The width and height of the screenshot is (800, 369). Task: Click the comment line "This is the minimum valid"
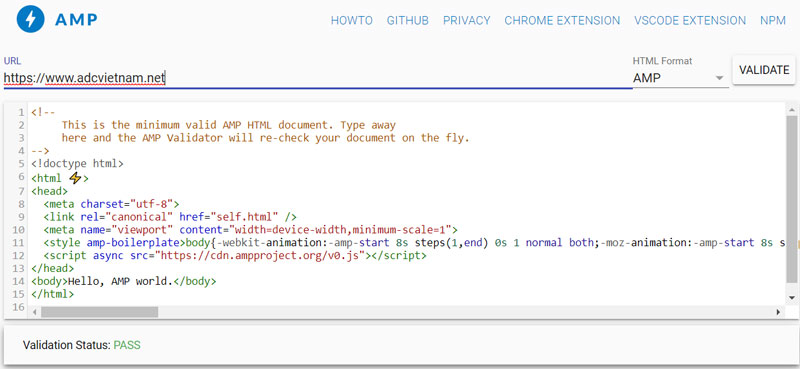[229, 125]
